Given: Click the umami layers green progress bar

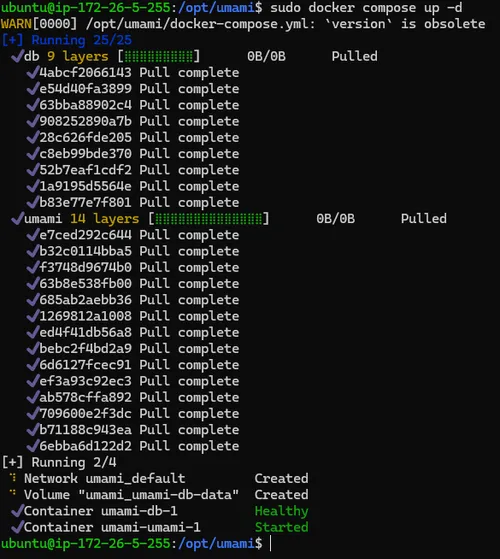Looking at the screenshot, I should tap(209, 219).
